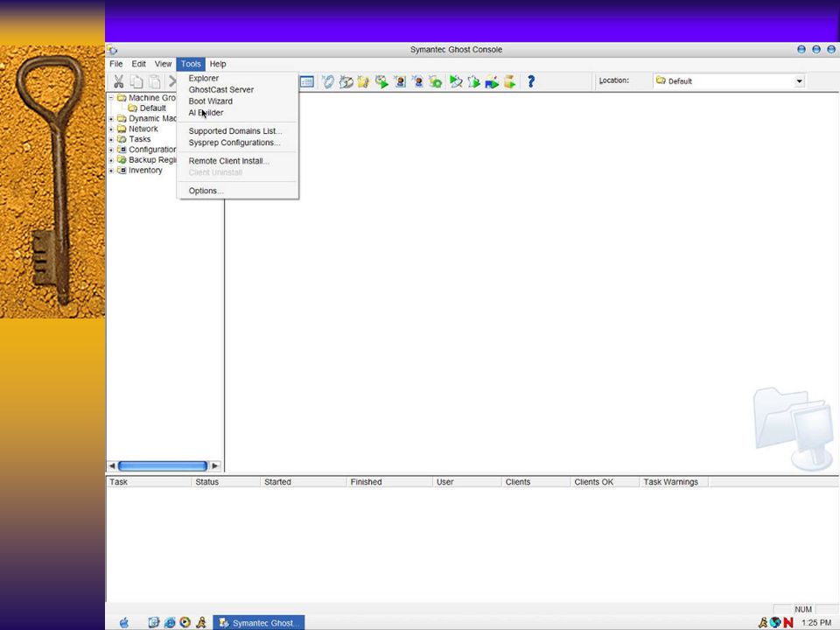This screenshot has width=840, height=630.
Task: Expand the Tasks tree node
Action: [111, 139]
